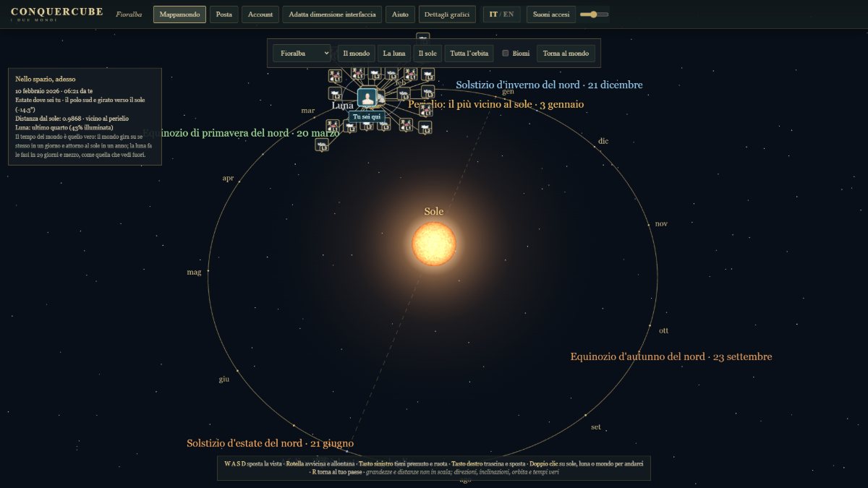Click the Fioralba name beside the logo
Image resolution: width=868 pixels, height=488 pixels.
(129, 14)
